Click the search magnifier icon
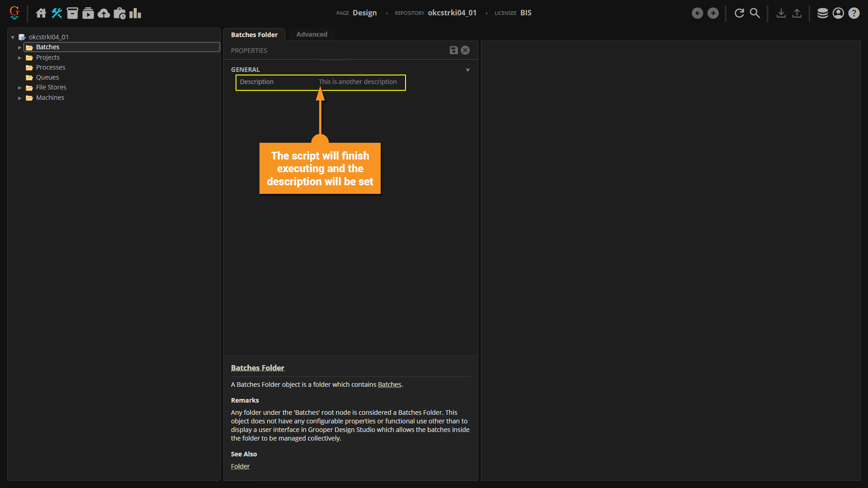Viewport: 868px width, 488px height. (x=755, y=13)
